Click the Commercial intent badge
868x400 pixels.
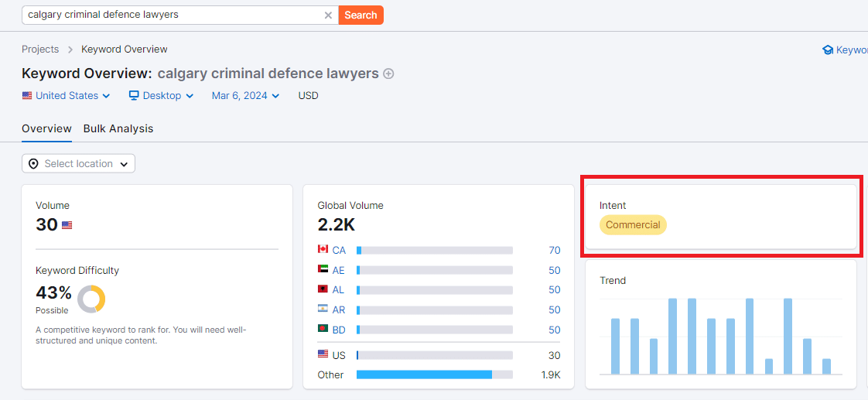(634, 224)
